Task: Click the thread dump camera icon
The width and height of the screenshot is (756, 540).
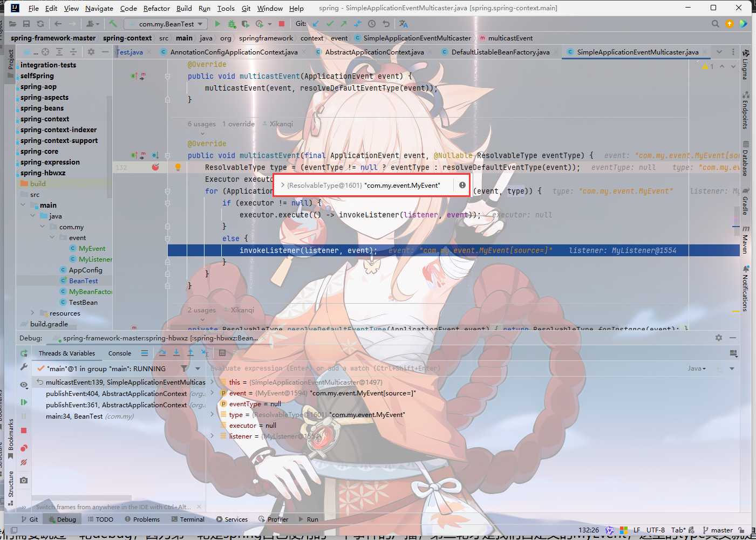Action: 24,480
